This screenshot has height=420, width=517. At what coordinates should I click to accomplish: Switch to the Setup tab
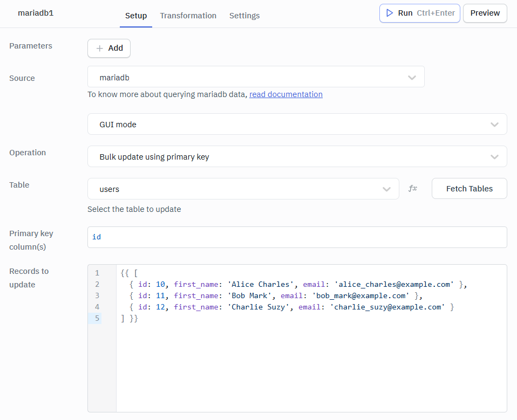tap(136, 16)
